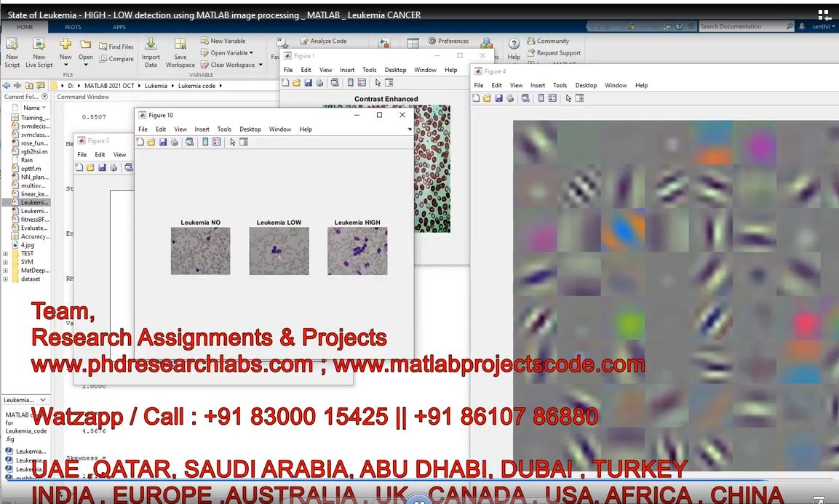
Task: Open the Open Variable dropdown
Action: pyautogui.click(x=252, y=53)
